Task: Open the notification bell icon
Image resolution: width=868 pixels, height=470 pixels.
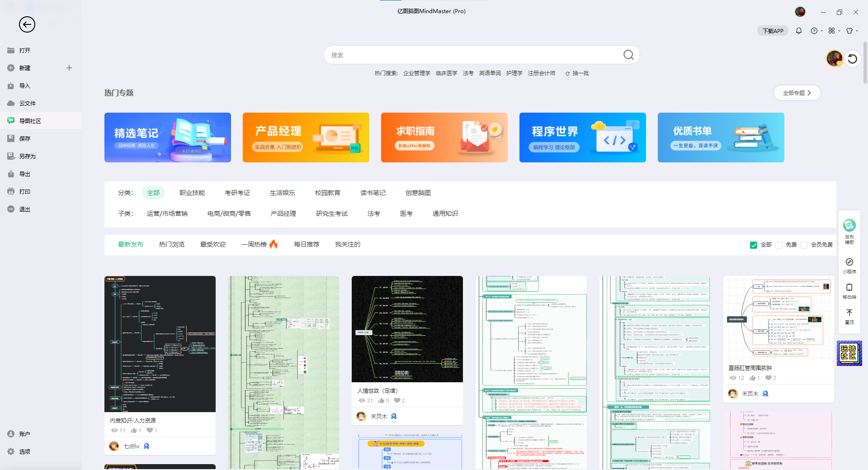Action: pyautogui.click(x=798, y=31)
